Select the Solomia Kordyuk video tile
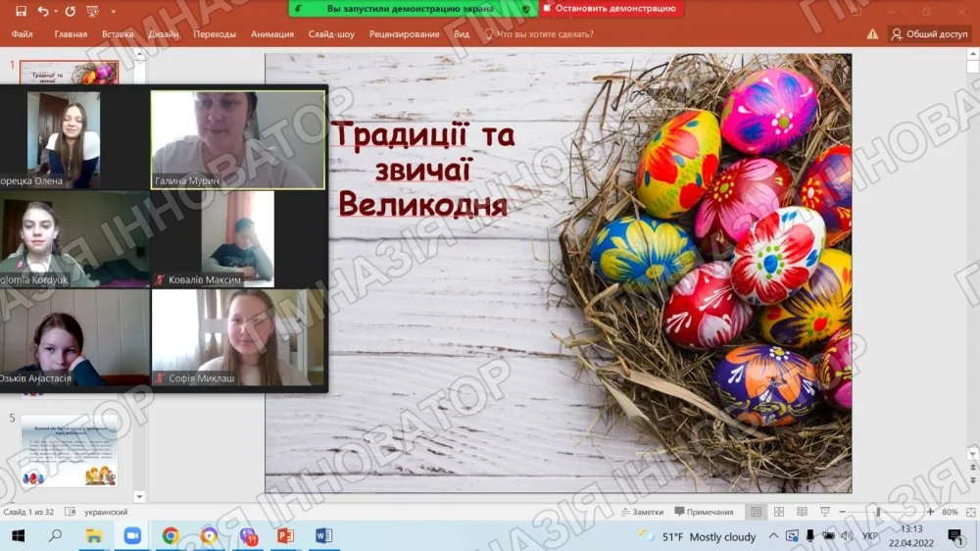 (75, 239)
